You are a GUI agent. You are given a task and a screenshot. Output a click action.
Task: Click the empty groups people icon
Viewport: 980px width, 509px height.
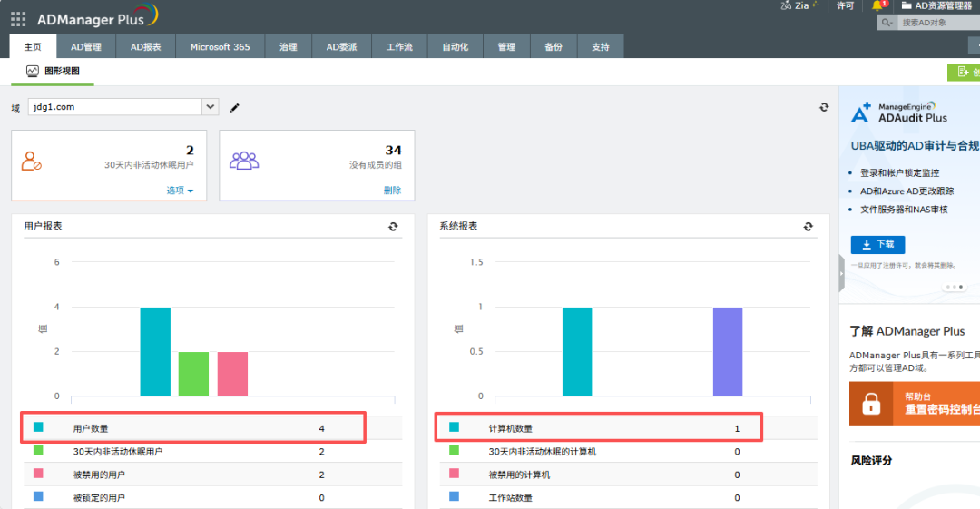click(x=244, y=160)
